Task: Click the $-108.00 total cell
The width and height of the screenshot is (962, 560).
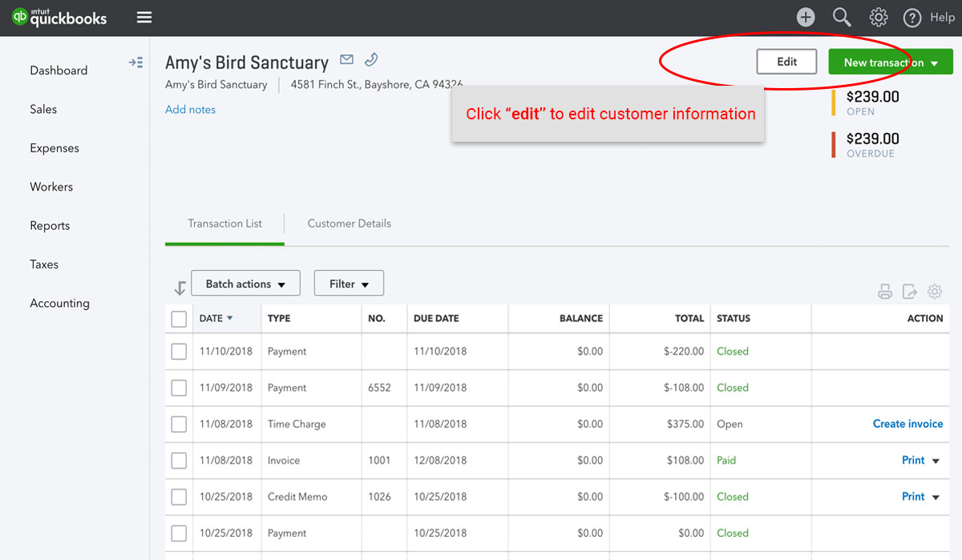Action: [684, 388]
